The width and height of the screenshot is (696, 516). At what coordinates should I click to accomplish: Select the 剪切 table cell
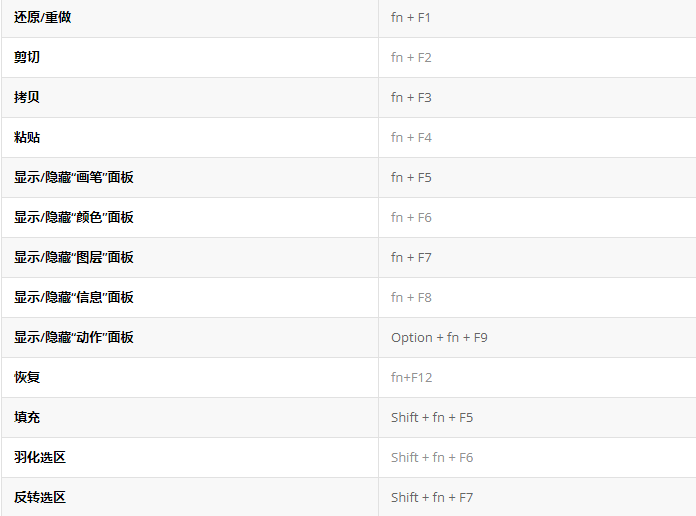point(27,58)
